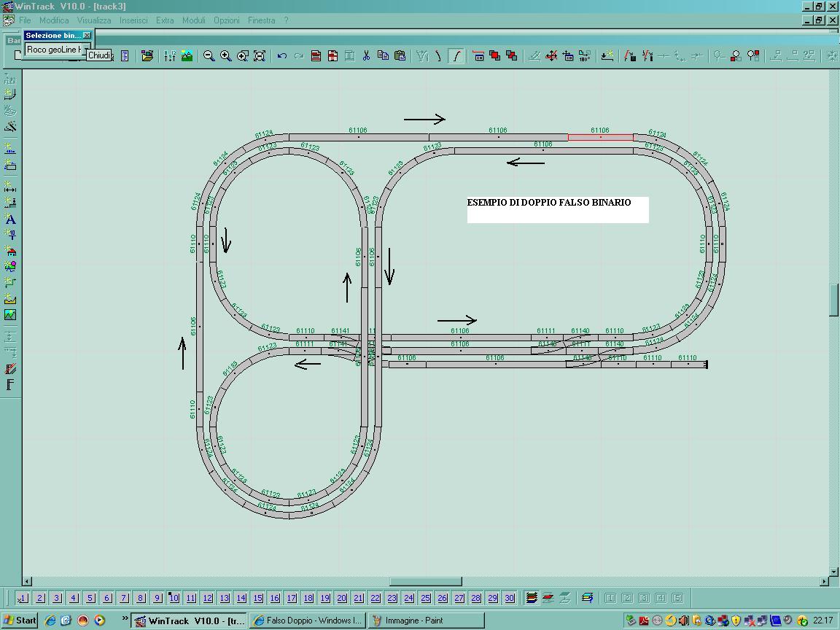Toggle layer 8 button
This screenshot has height=630, width=840.
pyautogui.click(x=140, y=598)
